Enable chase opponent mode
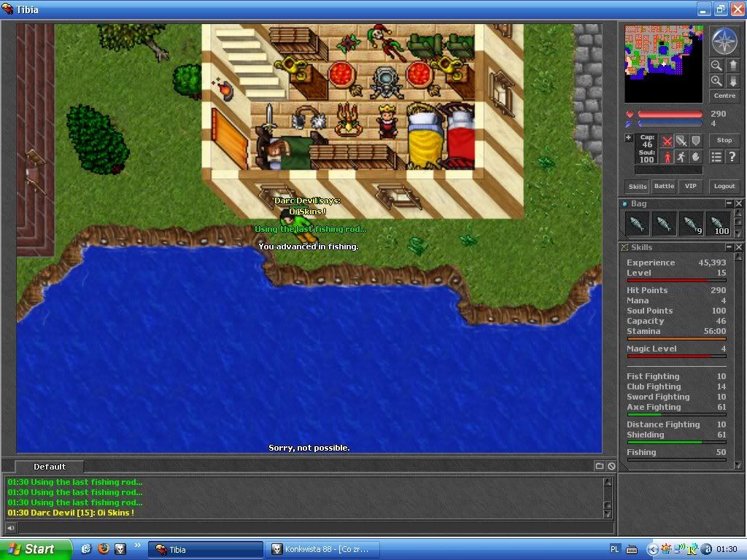Viewport: 747px width, 560px height. [x=682, y=157]
